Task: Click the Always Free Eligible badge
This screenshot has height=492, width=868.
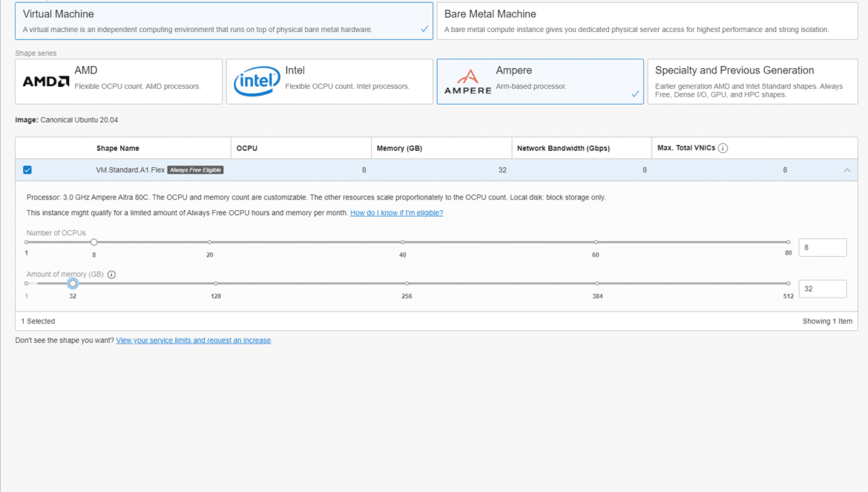Action: [x=195, y=170]
